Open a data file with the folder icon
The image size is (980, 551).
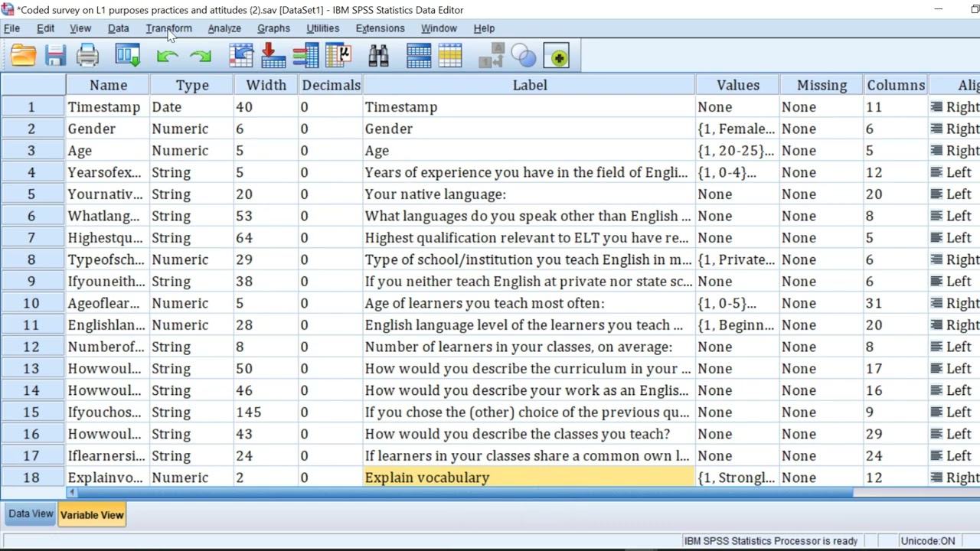[x=23, y=56]
